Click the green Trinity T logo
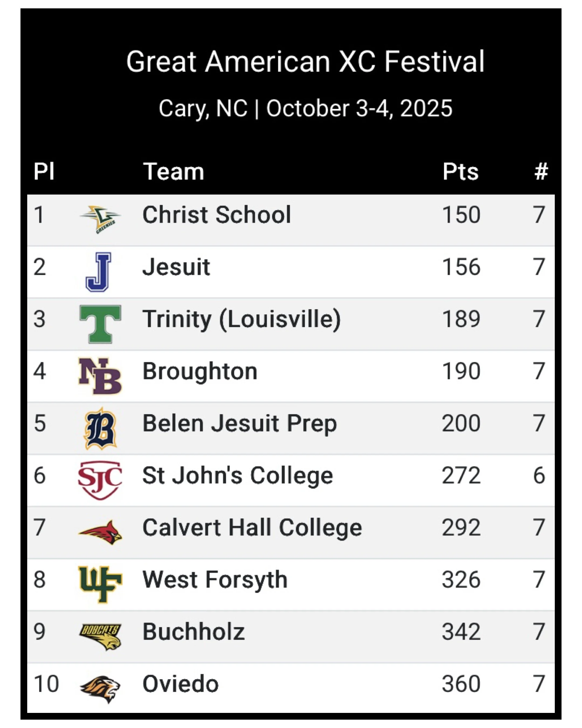 (100, 324)
